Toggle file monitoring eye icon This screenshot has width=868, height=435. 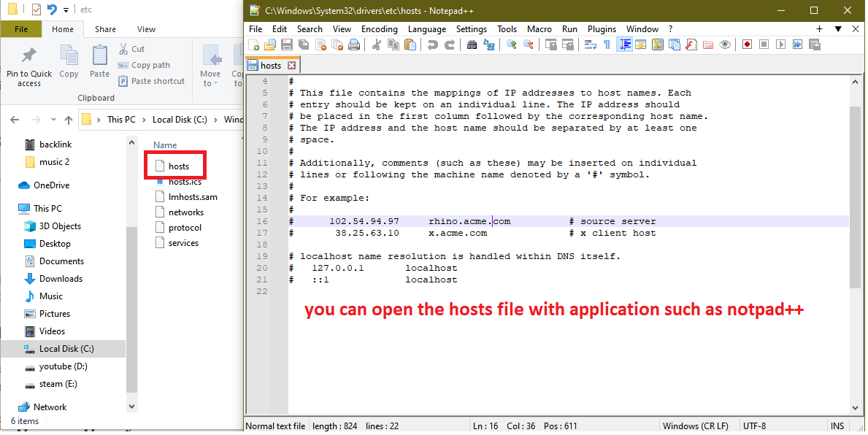pyautogui.click(x=725, y=45)
